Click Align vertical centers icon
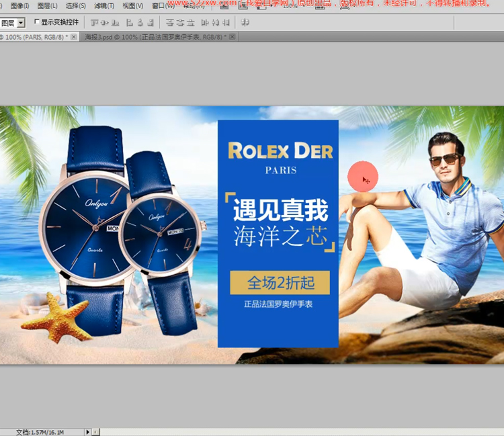Image resolution: width=504 pixels, height=436 pixels. click(104, 22)
